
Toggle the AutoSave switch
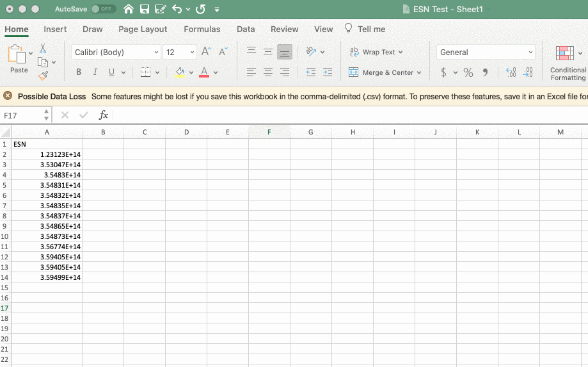pyautogui.click(x=103, y=9)
